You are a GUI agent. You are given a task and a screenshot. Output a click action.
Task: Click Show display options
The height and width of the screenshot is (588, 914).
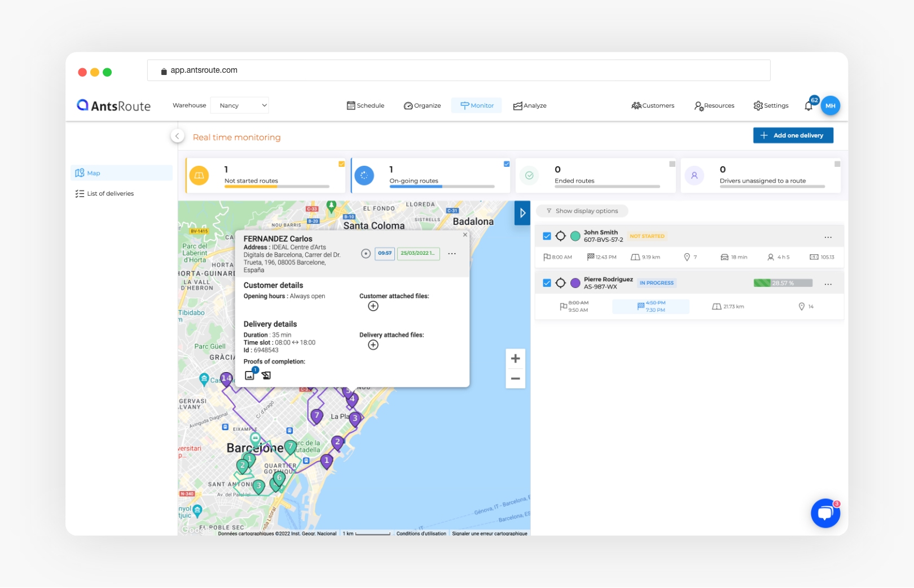[582, 211]
